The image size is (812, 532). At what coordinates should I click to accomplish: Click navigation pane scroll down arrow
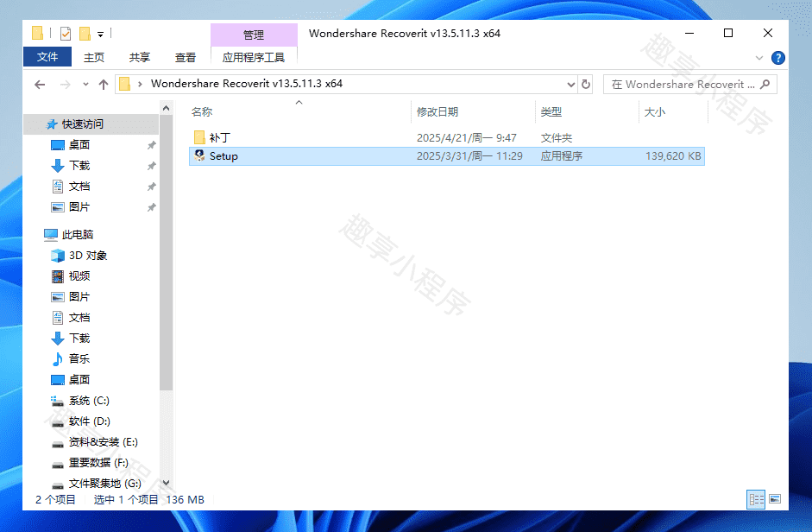coord(166,483)
